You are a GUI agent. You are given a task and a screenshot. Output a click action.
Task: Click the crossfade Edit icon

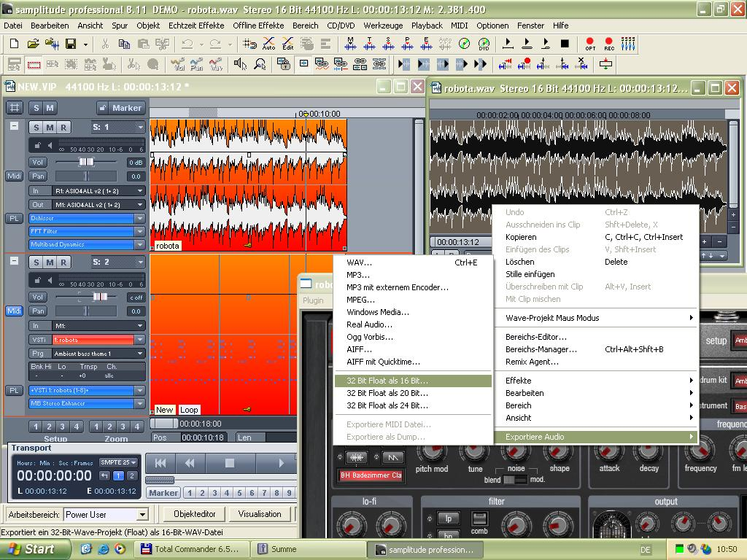tap(287, 44)
